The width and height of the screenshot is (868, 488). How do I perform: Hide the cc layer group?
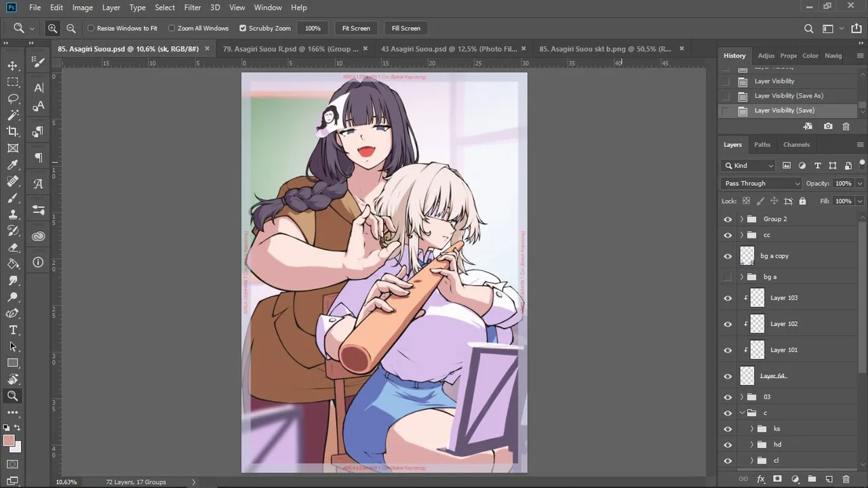click(728, 235)
